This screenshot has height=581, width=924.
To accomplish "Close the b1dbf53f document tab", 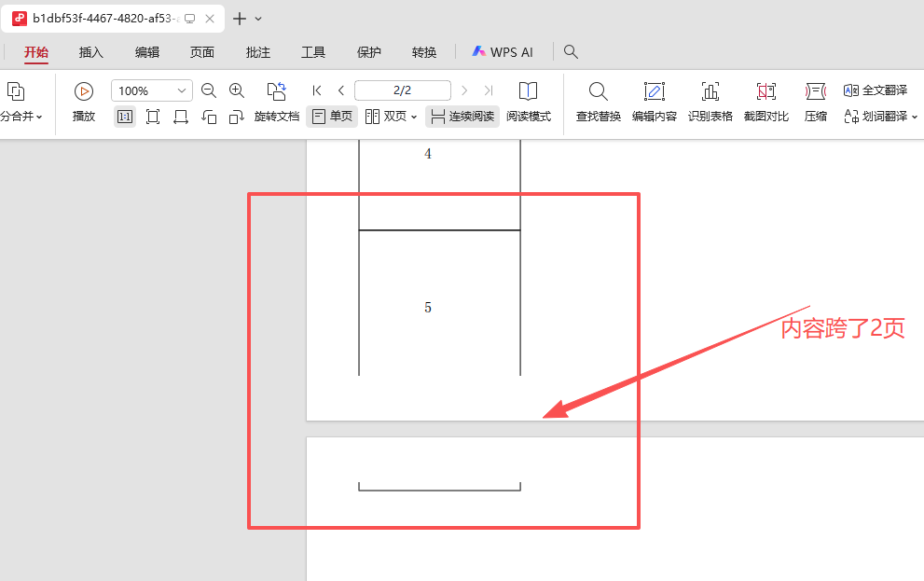I will pos(210,19).
